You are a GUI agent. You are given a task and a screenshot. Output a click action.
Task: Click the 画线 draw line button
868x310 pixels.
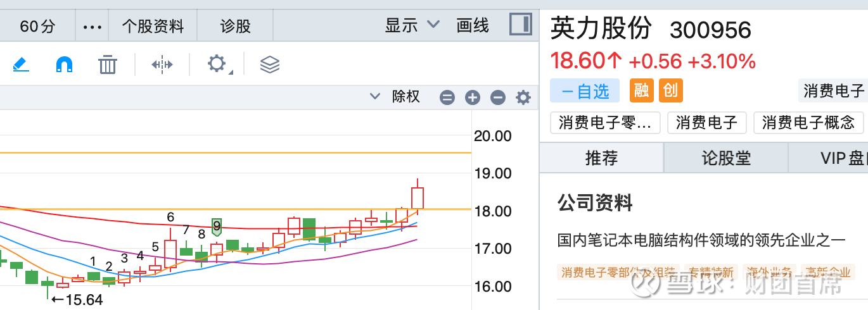pos(473,25)
